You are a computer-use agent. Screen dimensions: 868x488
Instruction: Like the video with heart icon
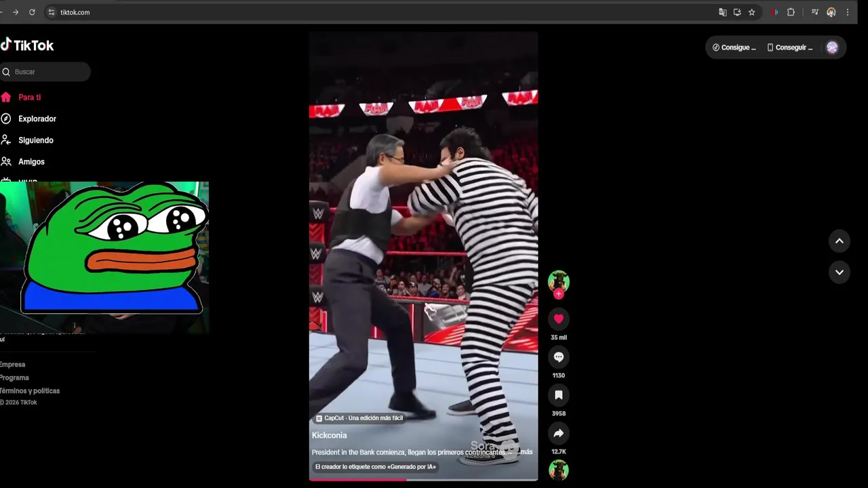pos(559,319)
